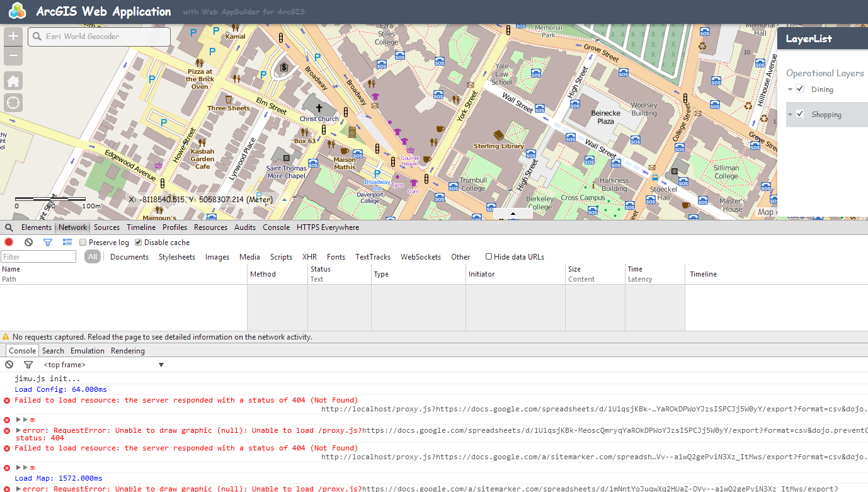The height and width of the screenshot is (492, 868).
Task: Filter network requests by Documents
Action: [x=129, y=256]
